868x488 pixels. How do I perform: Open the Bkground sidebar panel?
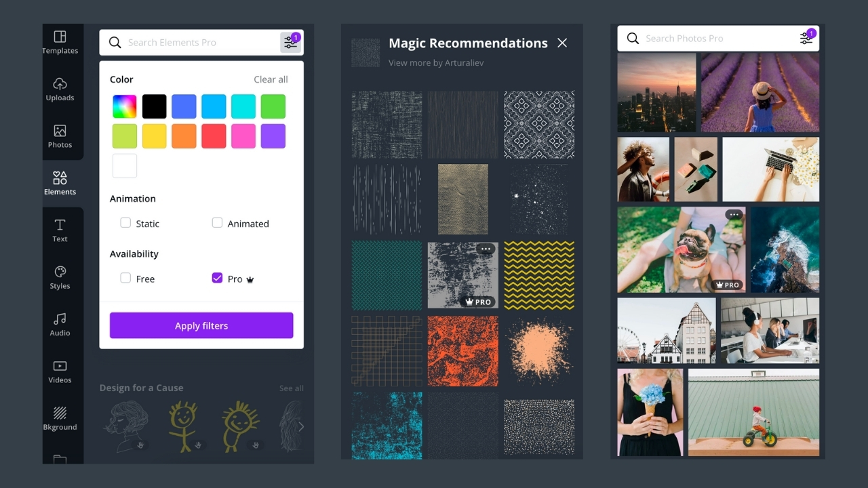click(60, 418)
